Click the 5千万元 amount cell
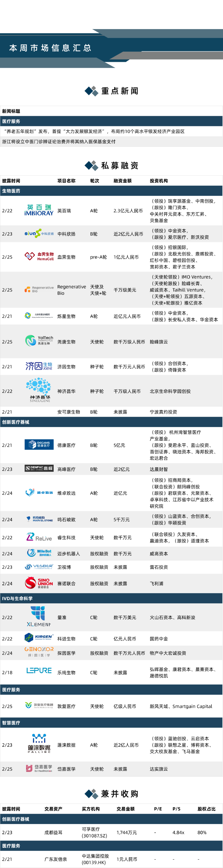This screenshot has width=223, height=868. (122, 520)
